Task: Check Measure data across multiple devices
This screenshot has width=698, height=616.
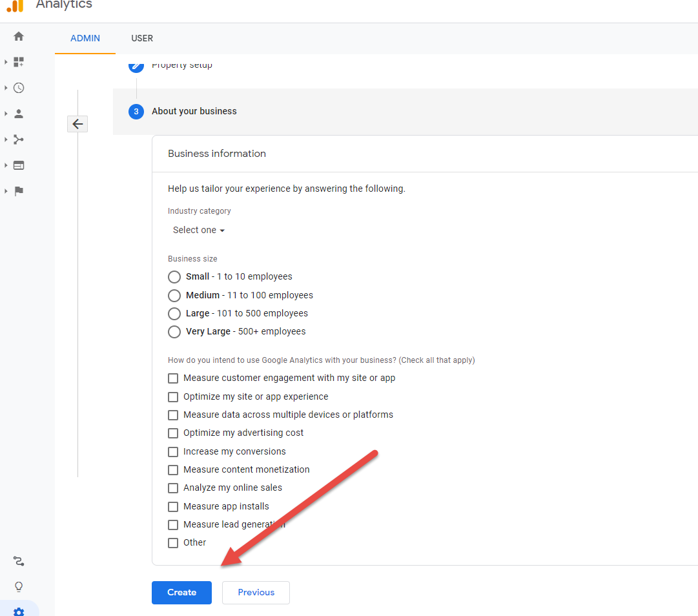Action: [x=173, y=415]
